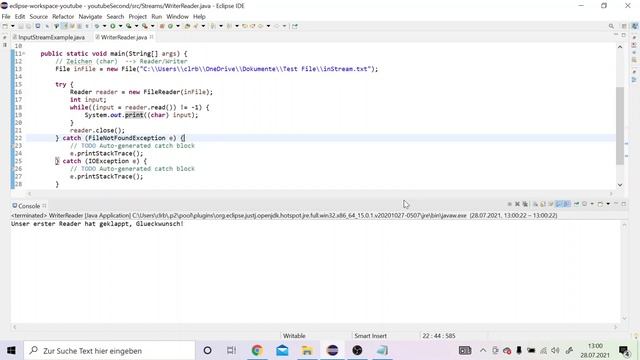Maximize the Console view
This screenshot has height=360, width=640.
[x=624, y=204]
